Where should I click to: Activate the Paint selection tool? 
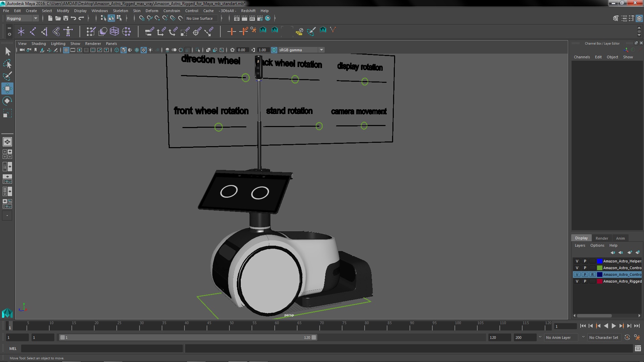click(7, 76)
